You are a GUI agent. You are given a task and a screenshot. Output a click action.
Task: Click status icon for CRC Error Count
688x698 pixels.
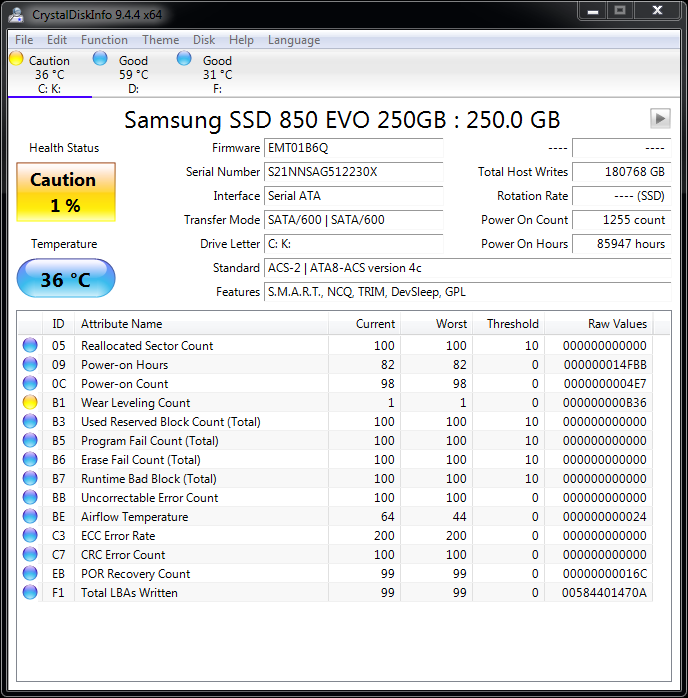coord(30,554)
